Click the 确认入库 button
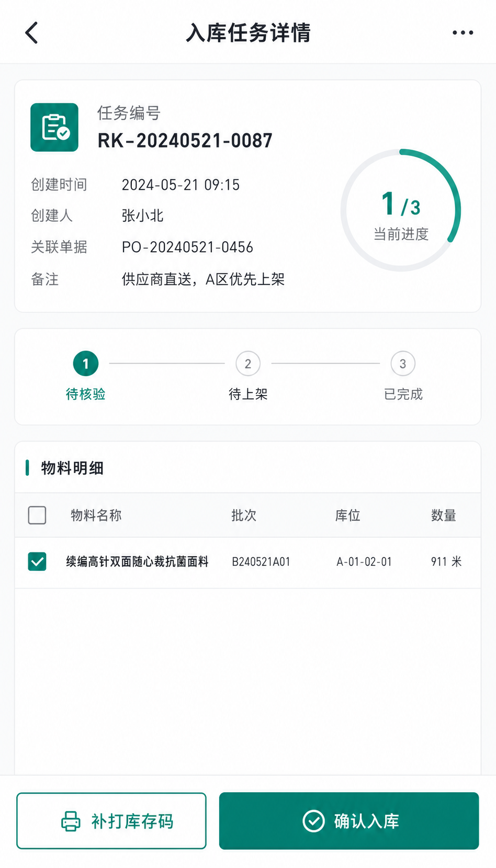The image size is (496, 868). pos(349,820)
